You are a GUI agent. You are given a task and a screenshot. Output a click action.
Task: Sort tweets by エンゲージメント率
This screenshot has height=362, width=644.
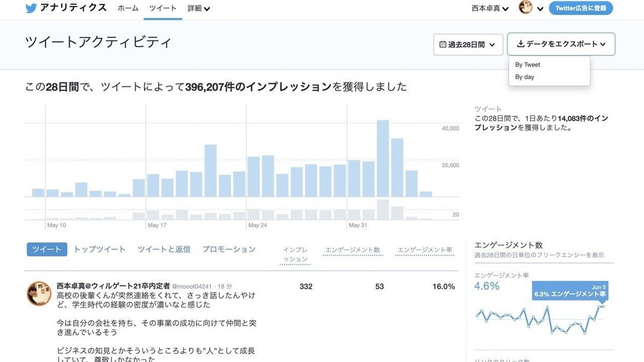pos(425,249)
